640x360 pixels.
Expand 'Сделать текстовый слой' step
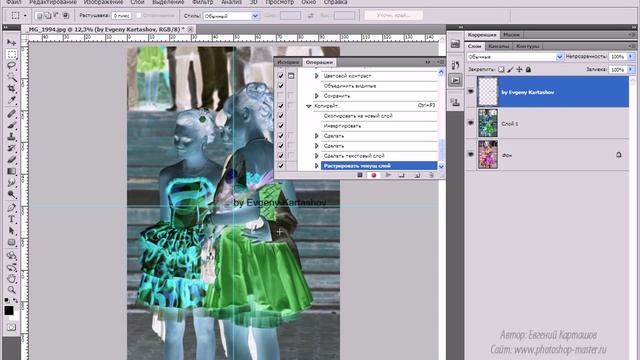tap(316, 156)
